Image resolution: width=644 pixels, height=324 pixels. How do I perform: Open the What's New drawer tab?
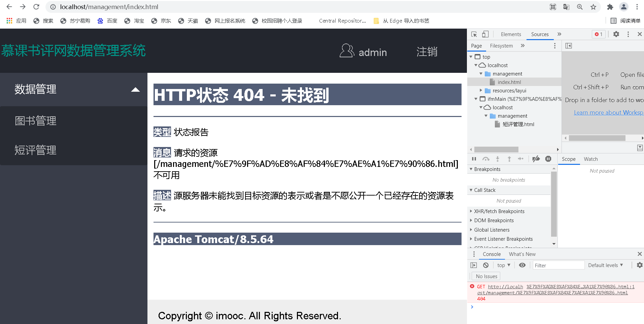click(522, 254)
